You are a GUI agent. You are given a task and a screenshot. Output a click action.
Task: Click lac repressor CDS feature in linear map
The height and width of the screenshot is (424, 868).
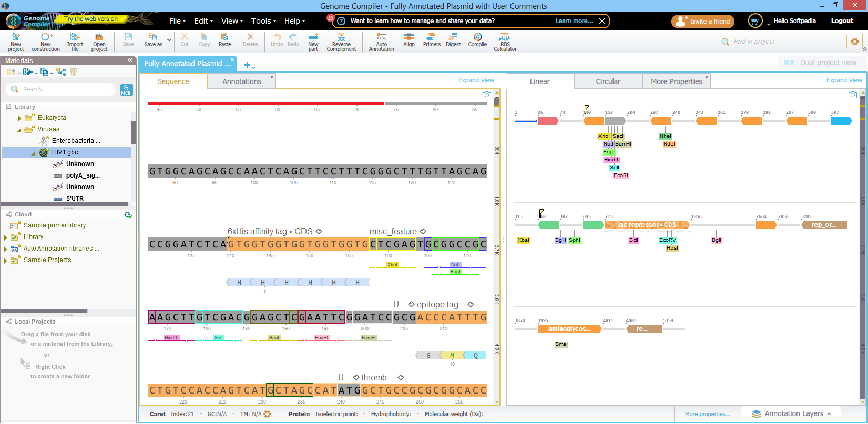pyautogui.click(x=647, y=225)
